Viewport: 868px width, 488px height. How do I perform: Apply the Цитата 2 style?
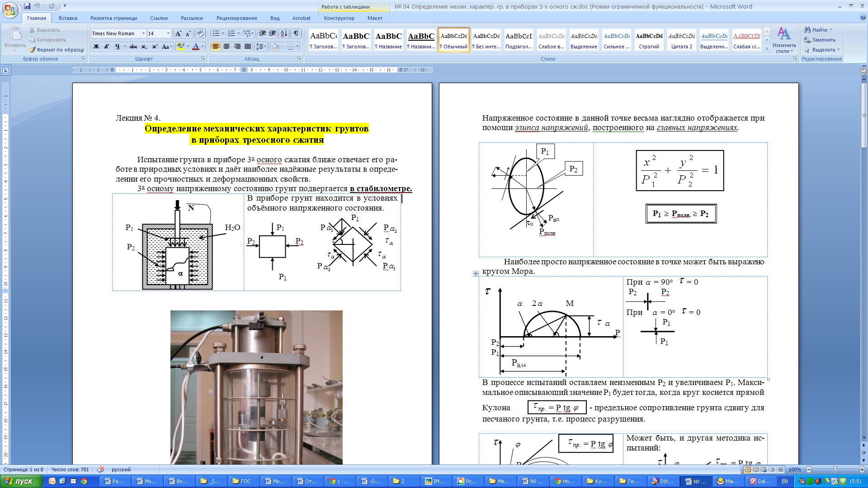[682, 40]
